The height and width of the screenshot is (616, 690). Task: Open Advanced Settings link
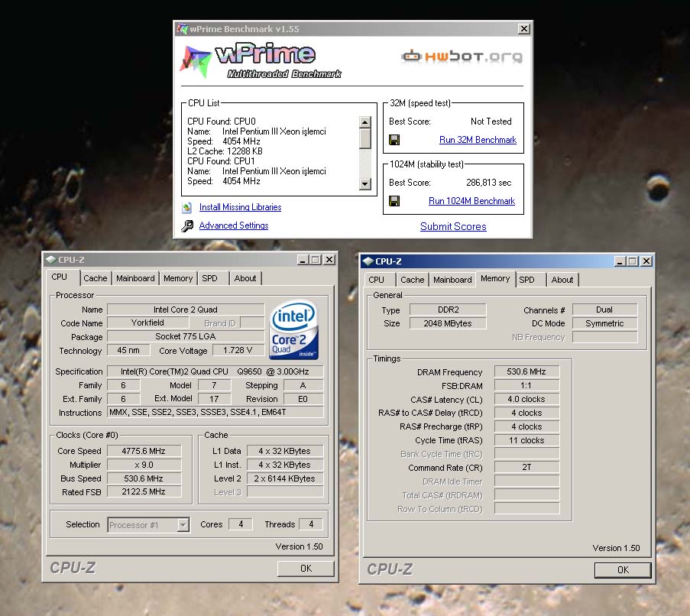234,225
